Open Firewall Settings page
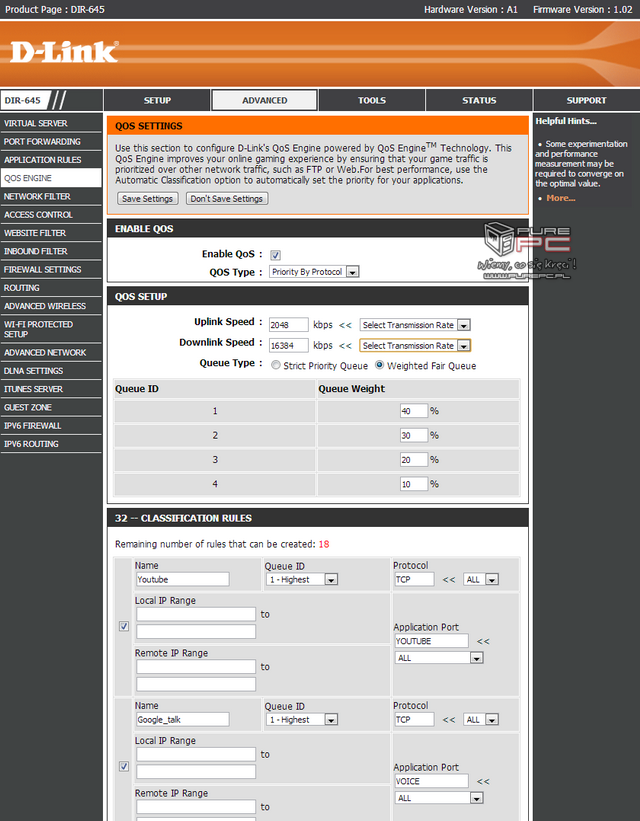Screen dimensions: 640x821 pos(51,270)
